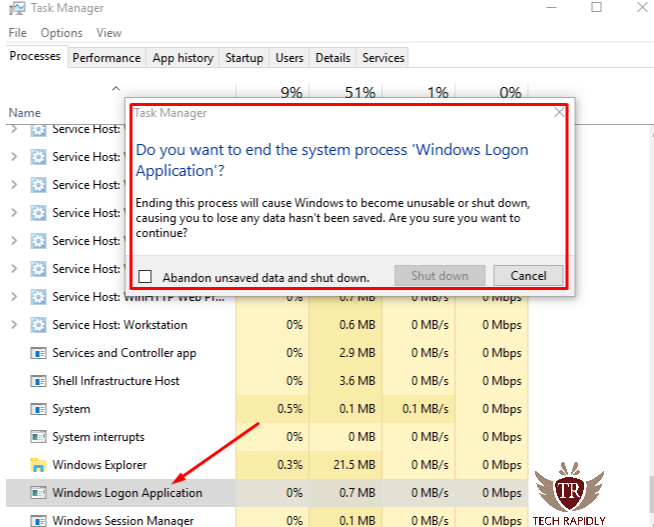Click the Shut down button in dialog

tap(440, 276)
